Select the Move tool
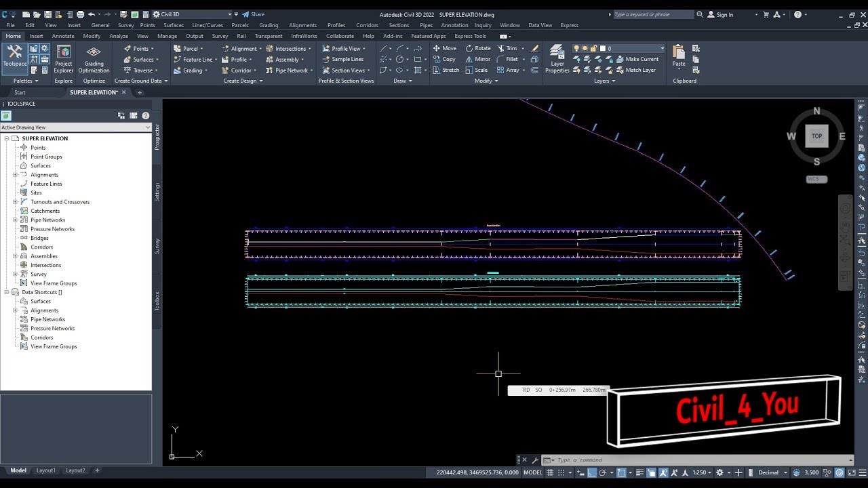 [445, 48]
